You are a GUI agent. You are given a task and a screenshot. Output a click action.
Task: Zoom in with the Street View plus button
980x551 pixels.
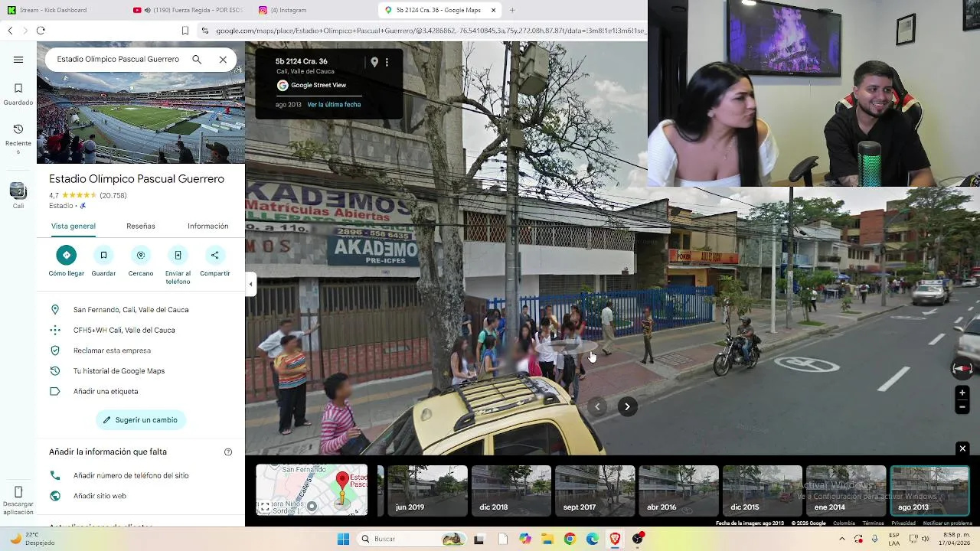pos(962,393)
